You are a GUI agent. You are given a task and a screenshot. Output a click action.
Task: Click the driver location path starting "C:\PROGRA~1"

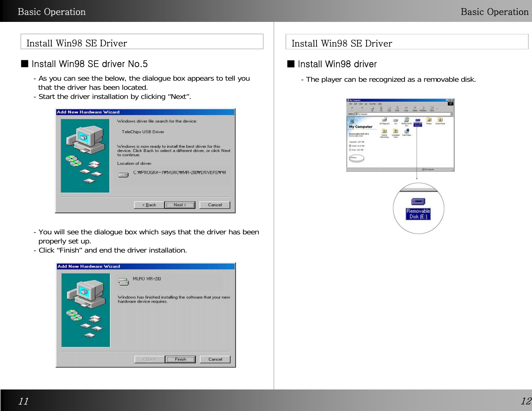click(x=180, y=172)
